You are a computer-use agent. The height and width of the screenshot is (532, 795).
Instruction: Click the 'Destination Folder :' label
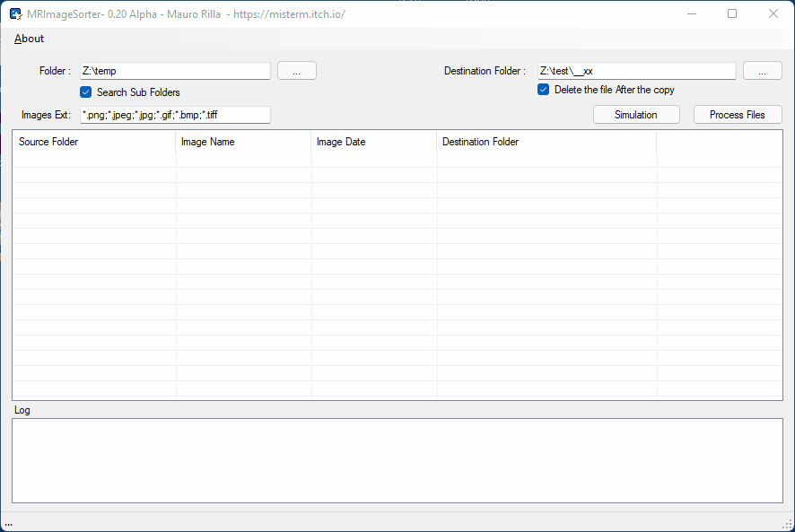[x=485, y=71]
